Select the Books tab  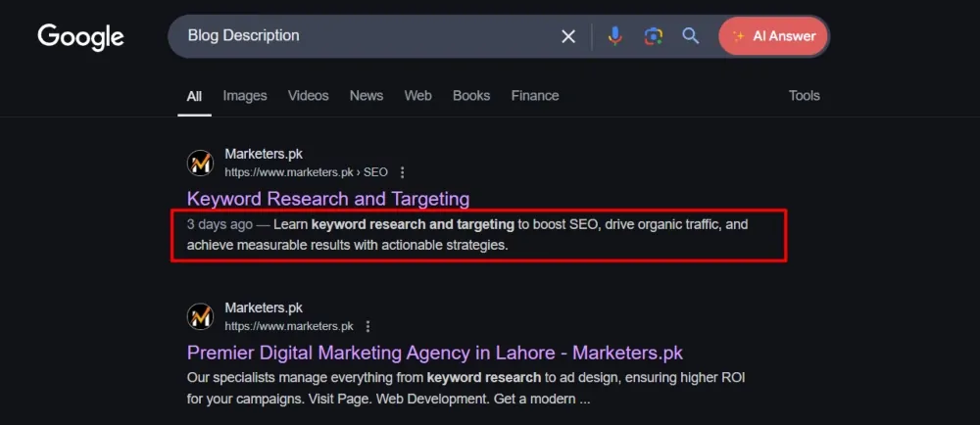coord(471,96)
